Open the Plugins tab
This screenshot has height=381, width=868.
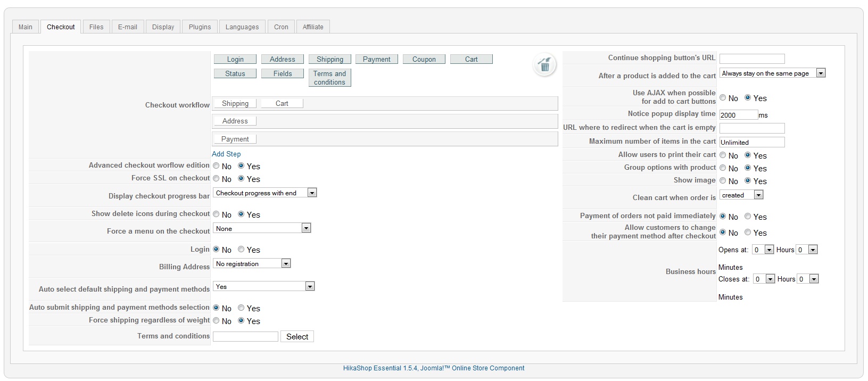200,27
